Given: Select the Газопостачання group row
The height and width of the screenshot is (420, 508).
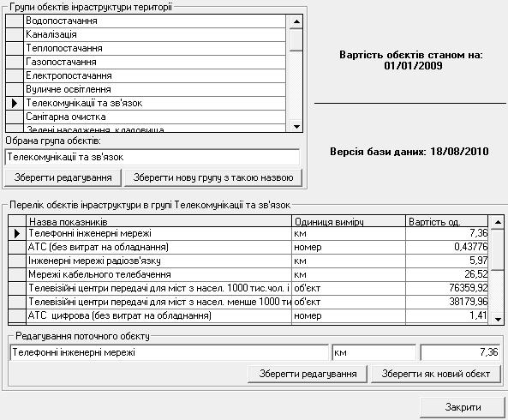Looking at the screenshot, I should pos(155,63).
